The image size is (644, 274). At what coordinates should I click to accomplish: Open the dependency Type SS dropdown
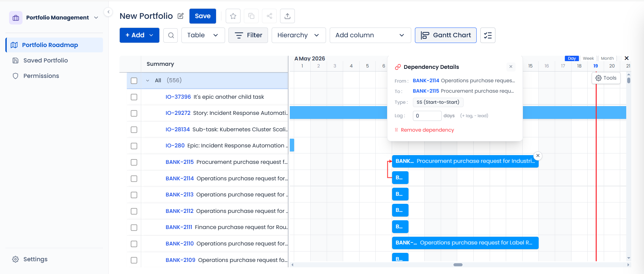tap(438, 102)
